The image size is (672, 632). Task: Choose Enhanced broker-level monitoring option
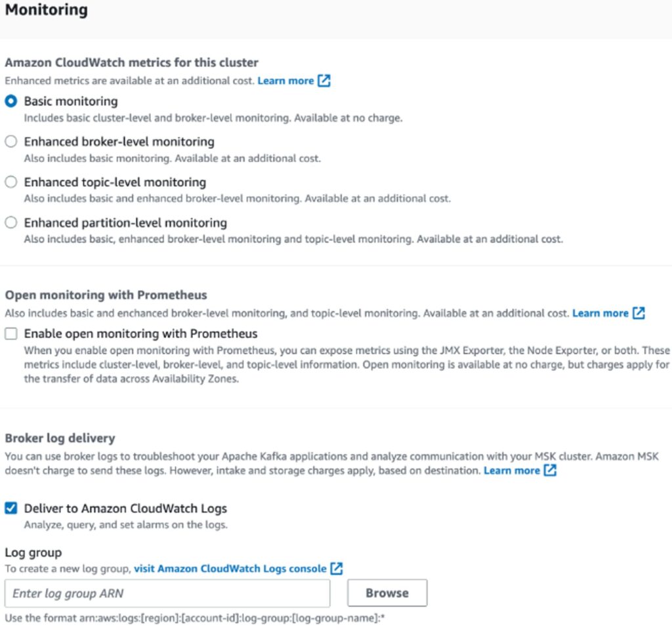[10, 141]
